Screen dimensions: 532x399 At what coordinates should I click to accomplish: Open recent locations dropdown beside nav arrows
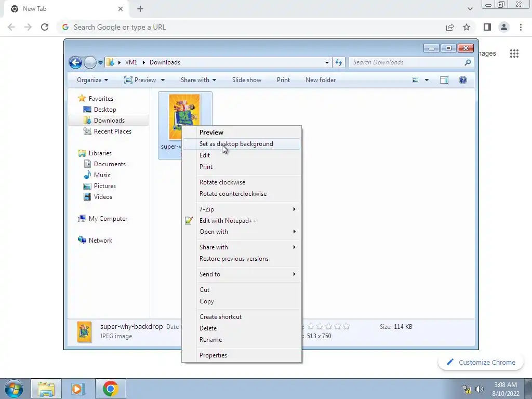tap(100, 63)
